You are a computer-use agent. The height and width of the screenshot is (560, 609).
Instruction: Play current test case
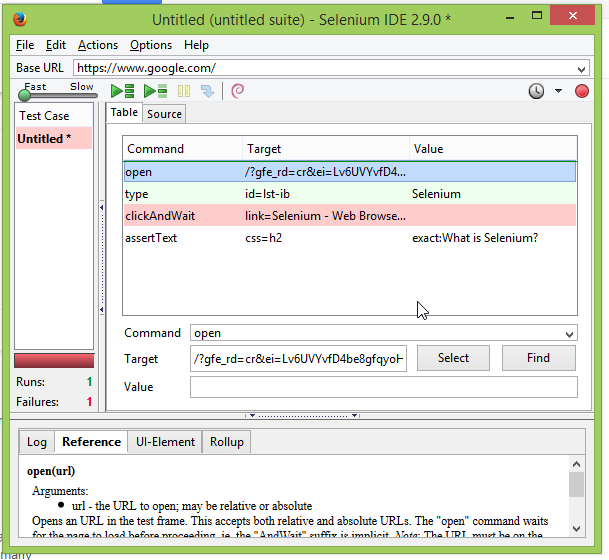tap(155, 91)
